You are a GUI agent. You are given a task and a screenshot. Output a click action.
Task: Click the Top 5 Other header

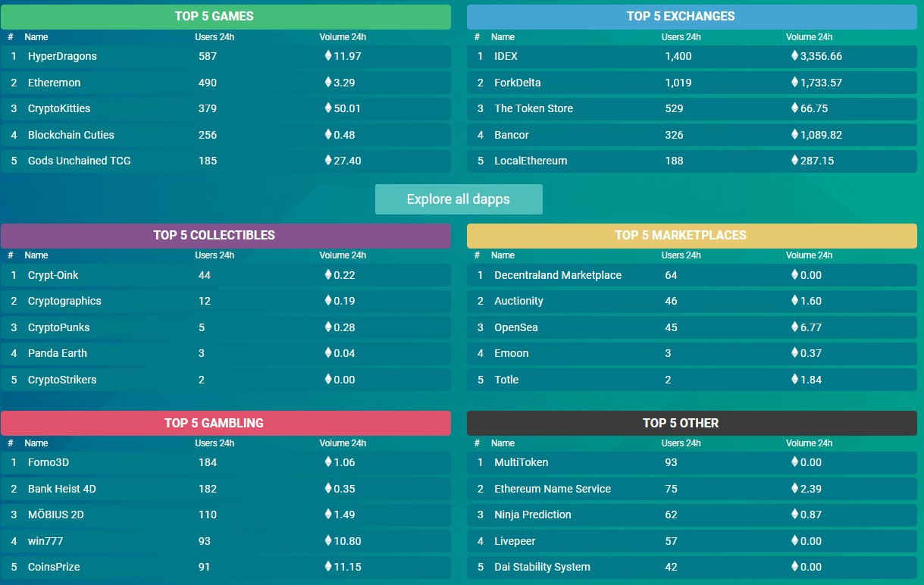pyautogui.click(x=691, y=423)
